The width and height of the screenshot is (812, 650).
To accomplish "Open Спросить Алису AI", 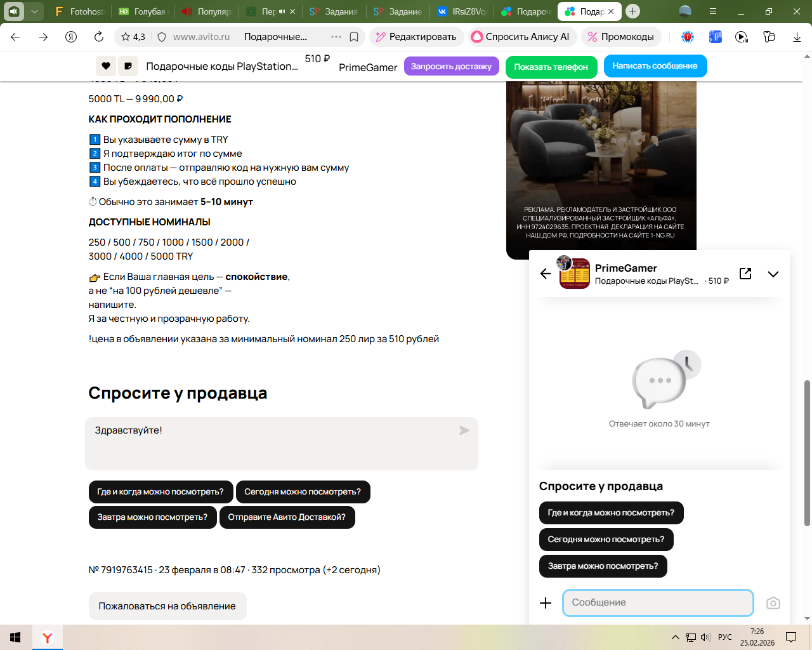I will click(523, 37).
